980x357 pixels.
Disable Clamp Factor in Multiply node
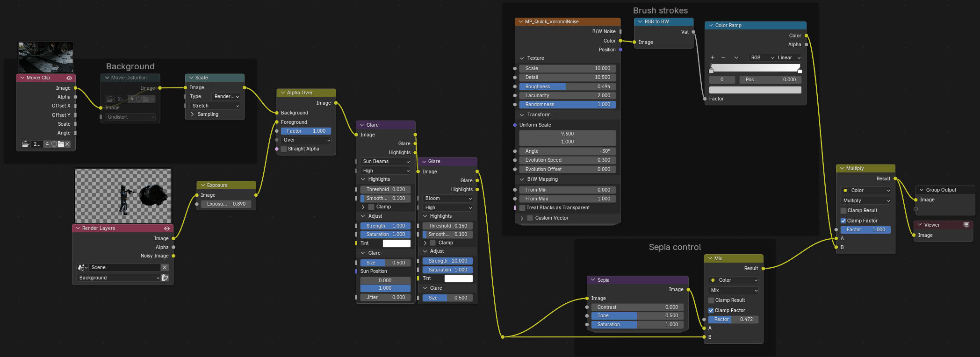[843, 221]
